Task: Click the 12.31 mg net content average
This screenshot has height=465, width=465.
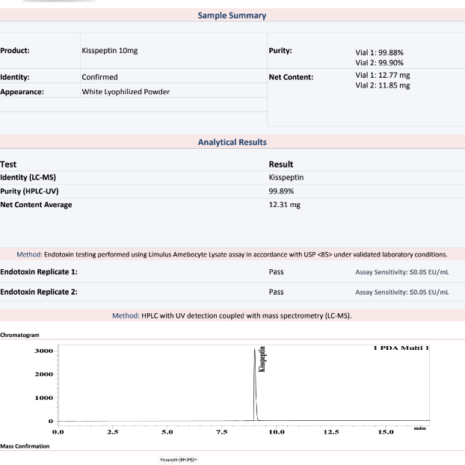Action: pos(284,205)
